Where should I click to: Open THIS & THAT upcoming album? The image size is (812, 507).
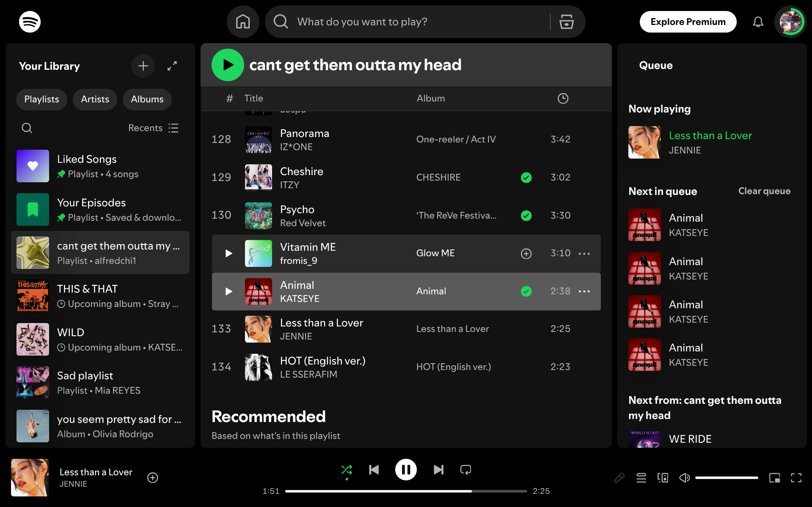[x=100, y=296]
